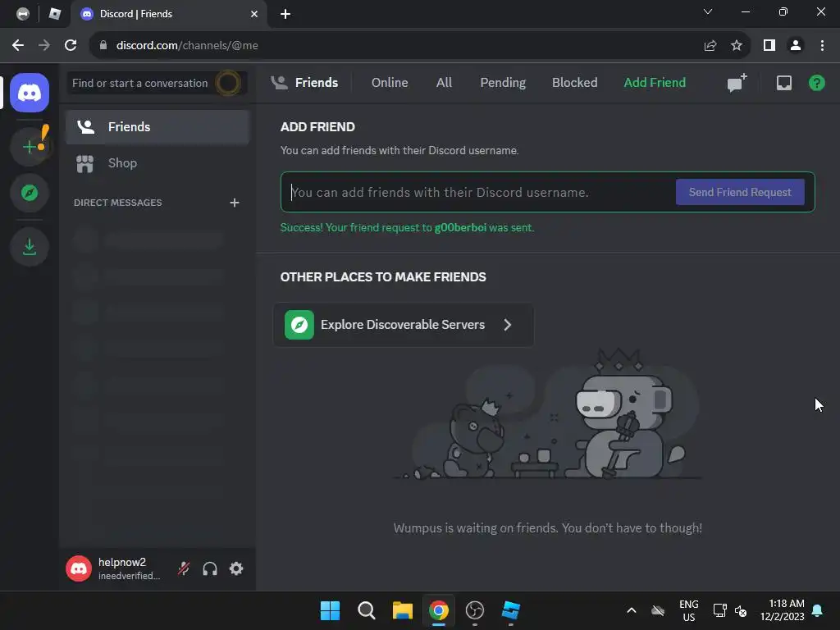Switch to Pending friends tab

(503, 83)
